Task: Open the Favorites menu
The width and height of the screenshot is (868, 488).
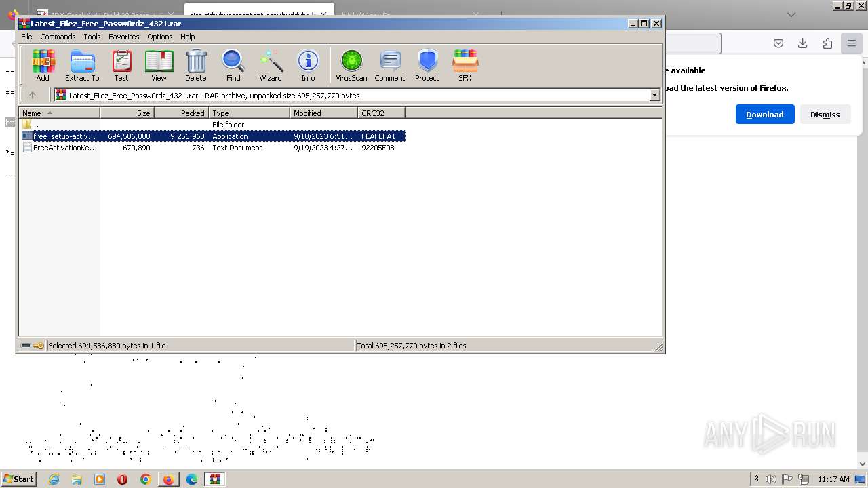Action: pyautogui.click(x=124, y=37)
